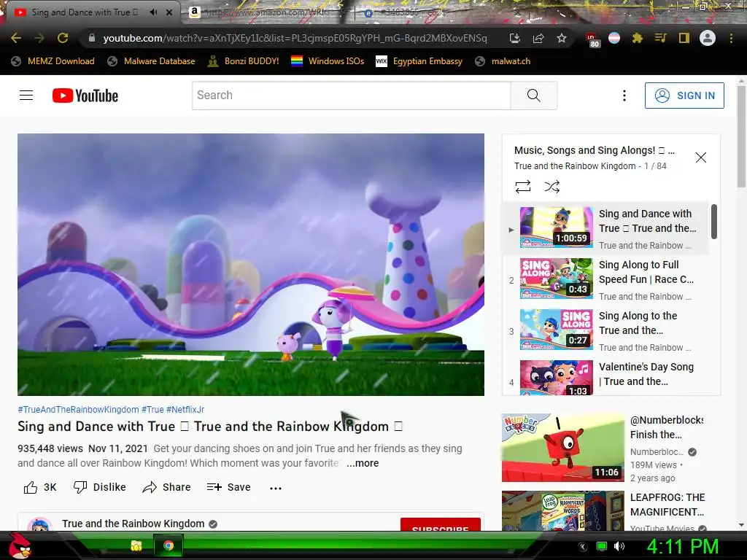The width and height of the screenshot is (747, 560).
Task: Save the video to a playlist
Action: coord(228,487)
